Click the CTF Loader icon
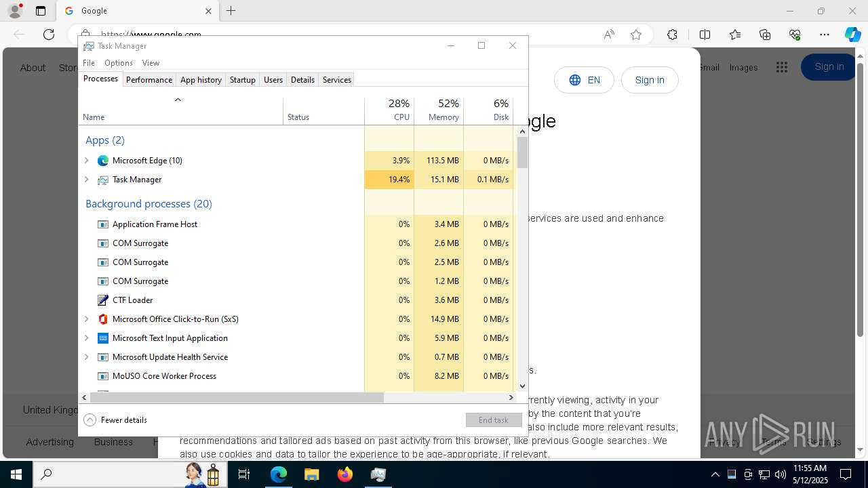The image size is (868, 488). coord(103,300)
